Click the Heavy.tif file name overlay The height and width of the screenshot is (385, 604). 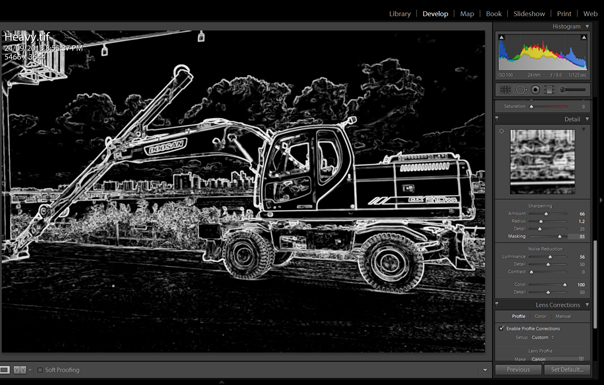[27, 37]
